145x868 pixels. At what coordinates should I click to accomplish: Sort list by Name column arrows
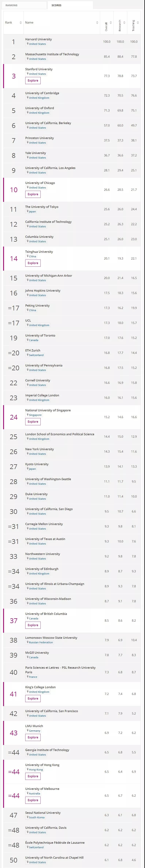click(97, 23)
